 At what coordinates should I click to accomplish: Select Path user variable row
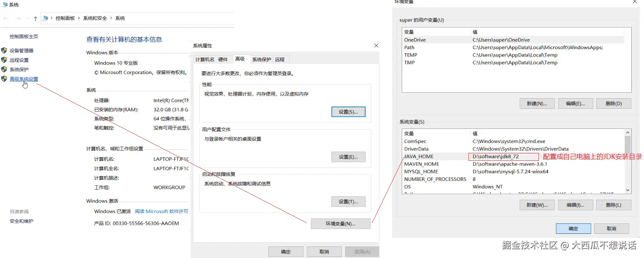tap(514, 47)
